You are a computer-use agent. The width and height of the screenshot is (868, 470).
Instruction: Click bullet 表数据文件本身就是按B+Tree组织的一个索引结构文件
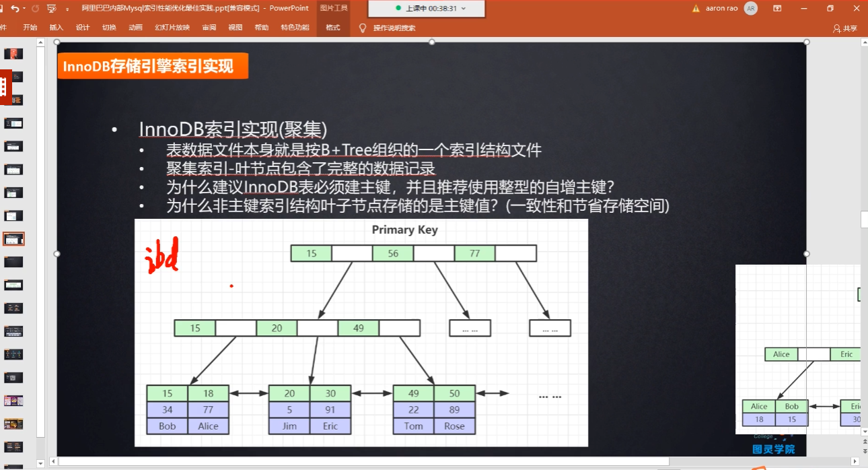point(354,150)
